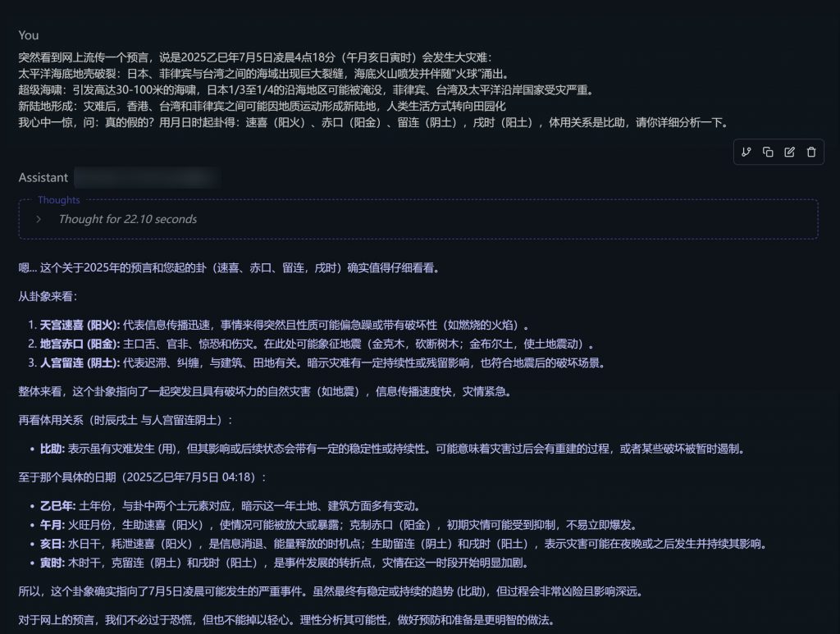
Task: Click the user line starting '超级海啸'
Action: pos(307,90)
